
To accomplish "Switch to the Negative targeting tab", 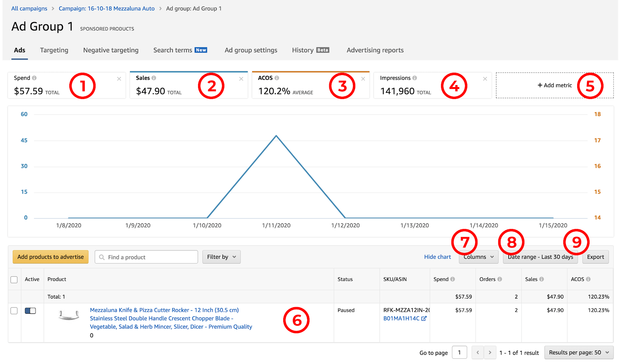I will (111, 50).
